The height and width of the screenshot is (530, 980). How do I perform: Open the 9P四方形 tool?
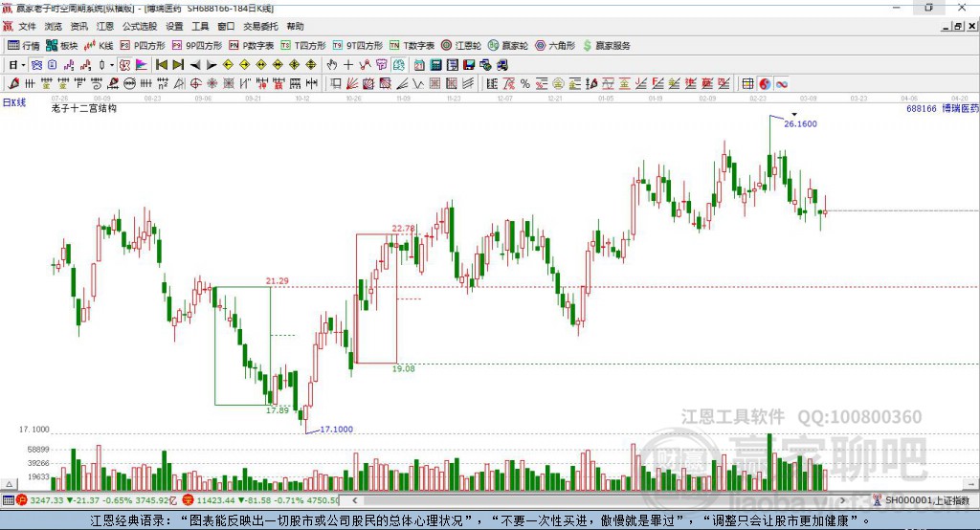tap(197, 46)
